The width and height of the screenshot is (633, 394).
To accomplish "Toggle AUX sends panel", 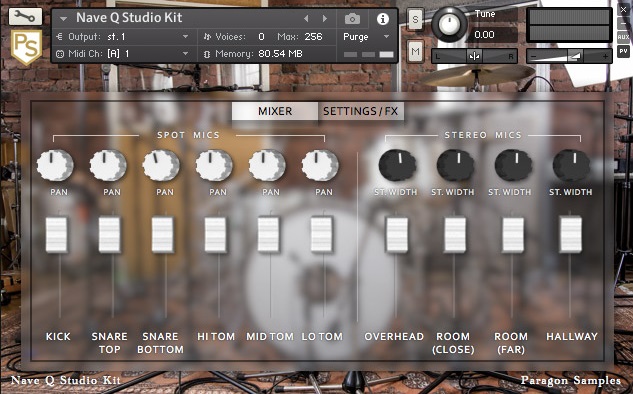I will (623, 37).
